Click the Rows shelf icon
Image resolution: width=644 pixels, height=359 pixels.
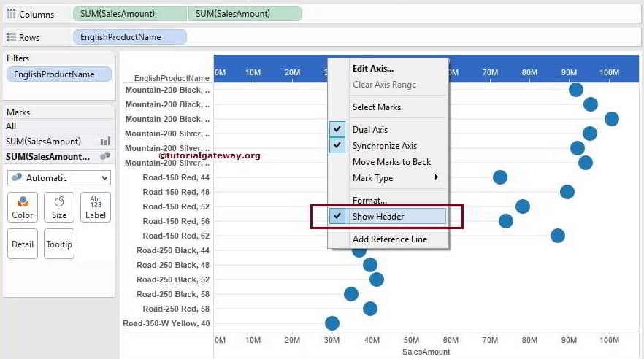pos(11,37)
